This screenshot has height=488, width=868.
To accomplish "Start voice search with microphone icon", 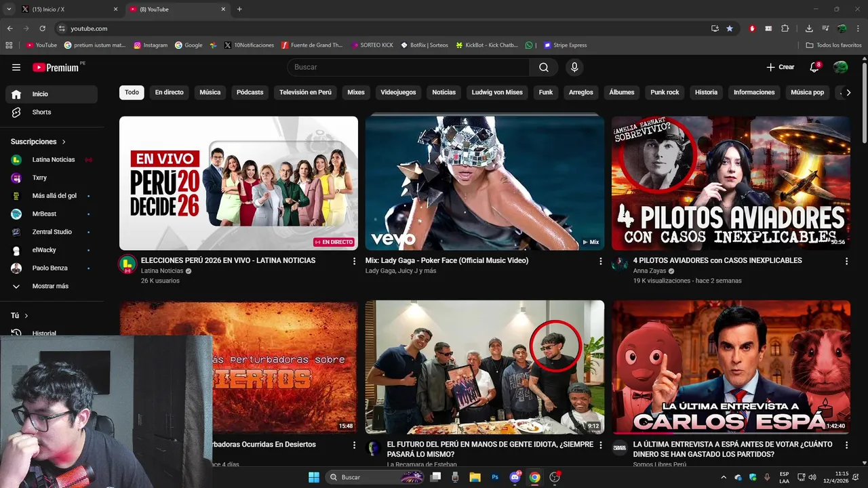I will 574,67.
